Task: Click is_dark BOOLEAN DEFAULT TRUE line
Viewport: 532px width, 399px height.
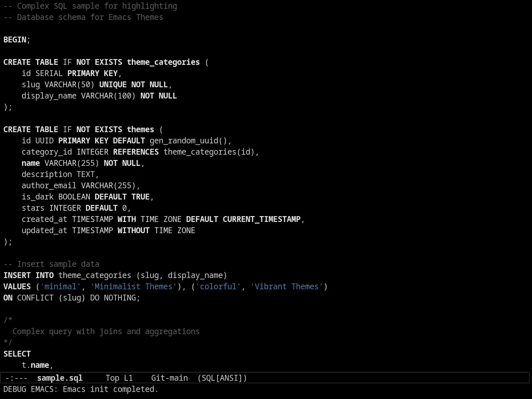Action: [x=88, y=197]
